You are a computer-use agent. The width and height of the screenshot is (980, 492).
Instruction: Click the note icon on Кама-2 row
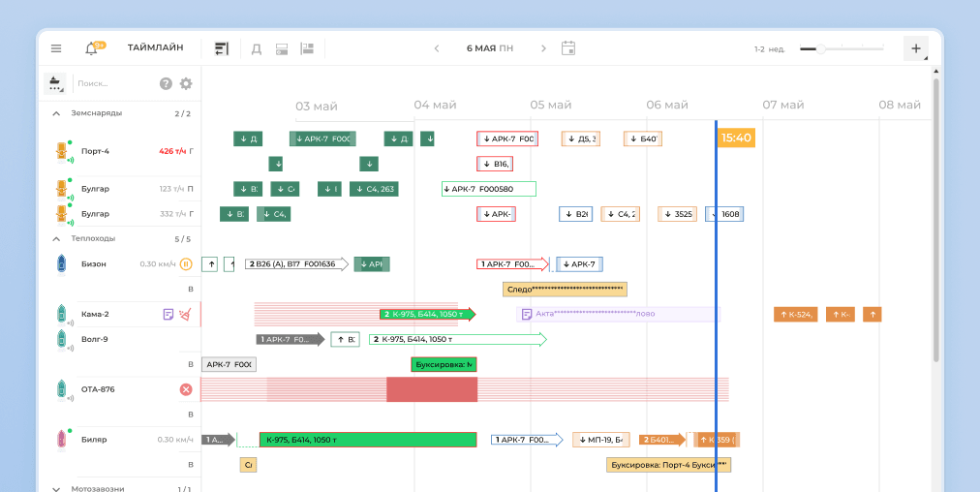click(168, 314)
